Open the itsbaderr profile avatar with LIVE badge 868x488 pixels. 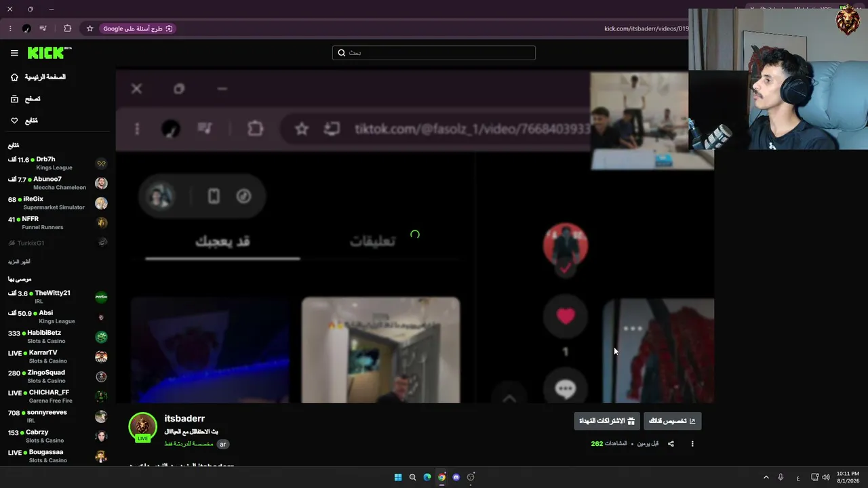142,427
